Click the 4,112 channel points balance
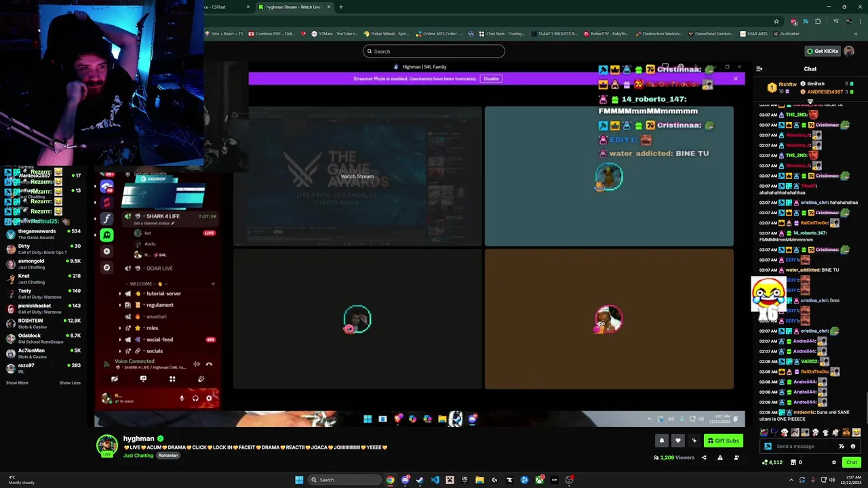Screen dimensions: 868x488 [x=772, y=462]
